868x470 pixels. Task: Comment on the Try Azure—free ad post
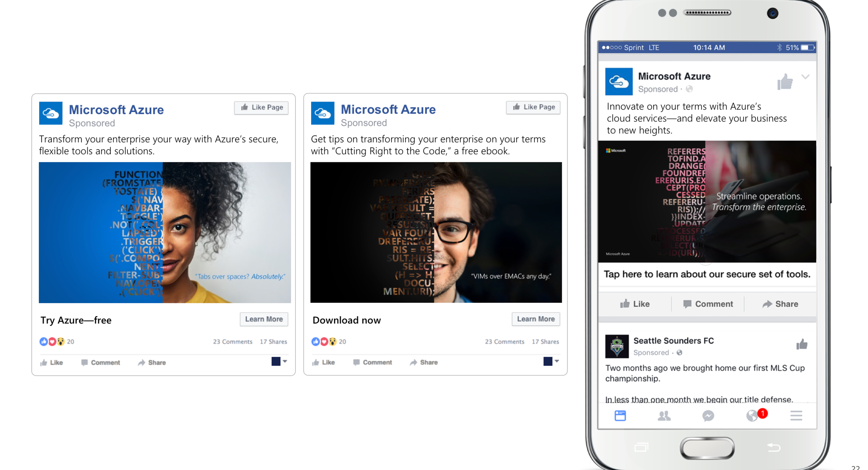[100, 362]
